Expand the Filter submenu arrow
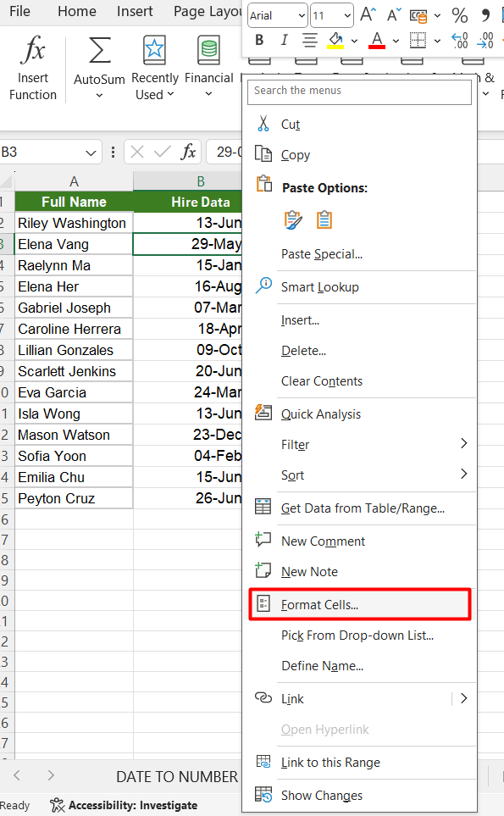The image size is (504, 816). coord(464,443)
